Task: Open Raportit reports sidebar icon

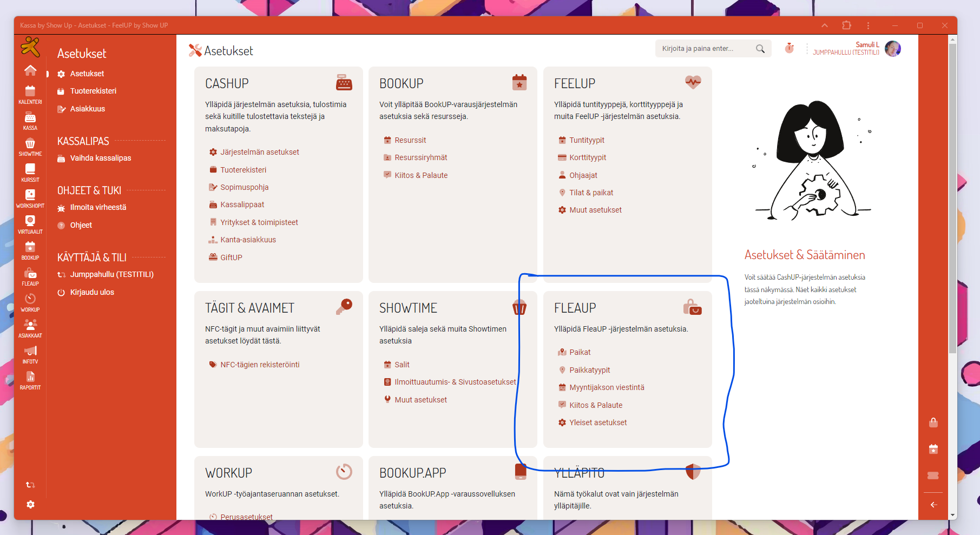Action: (30, 380)
